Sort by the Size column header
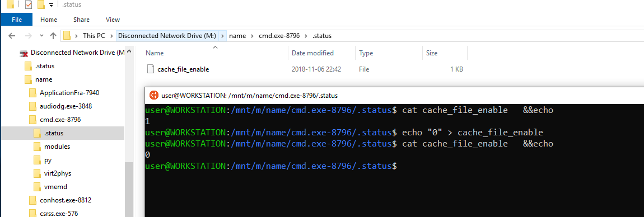This screenshot has height=217, width=644. pos(432,53)
